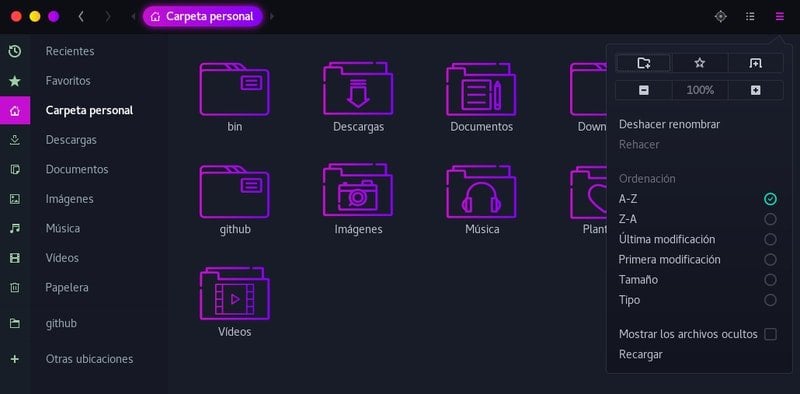Enable Mostrar los archivos ocultos checkbox
This screenshot has width=800, height=394.
(770, 334)
